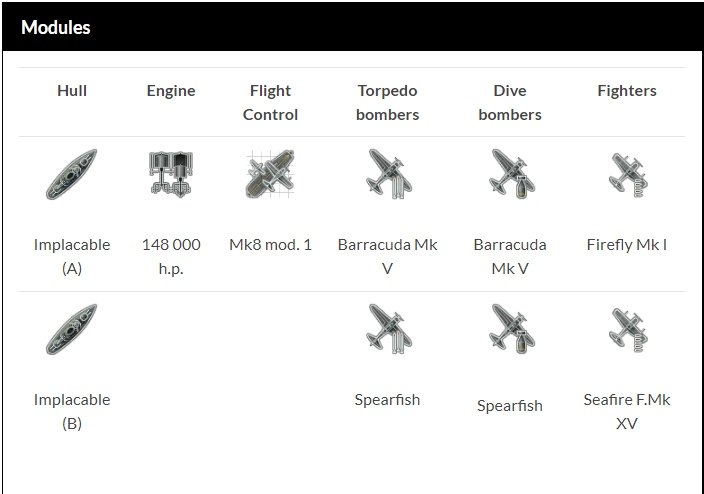704x494 pixels.
Task: Click the 148 000 h.p. engine icon
Action: tap(171, 174)
